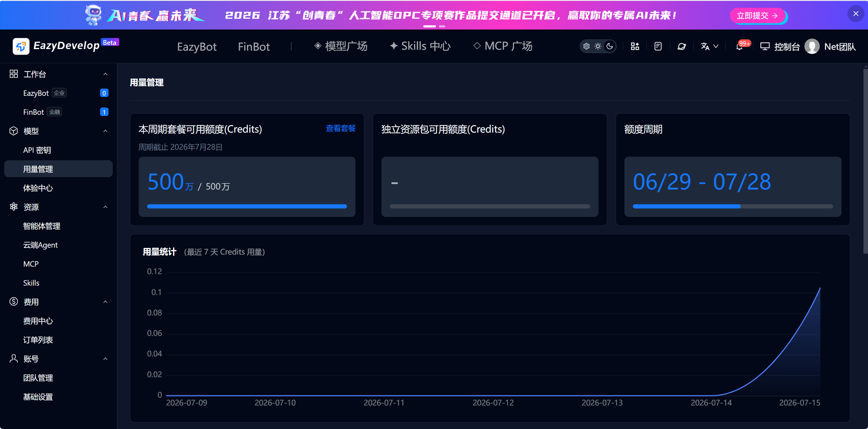Select the system theme gear option

coord(586,46)
